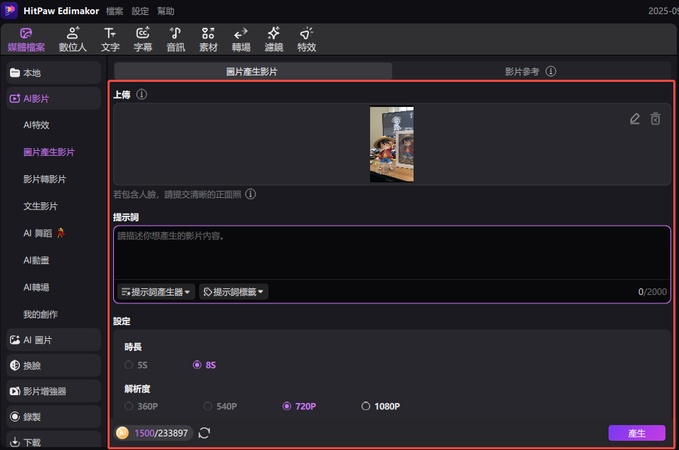Open the 幫助 help menu
Image resolution: width=679 pixels, height=450 pixels.
(165, 11)
